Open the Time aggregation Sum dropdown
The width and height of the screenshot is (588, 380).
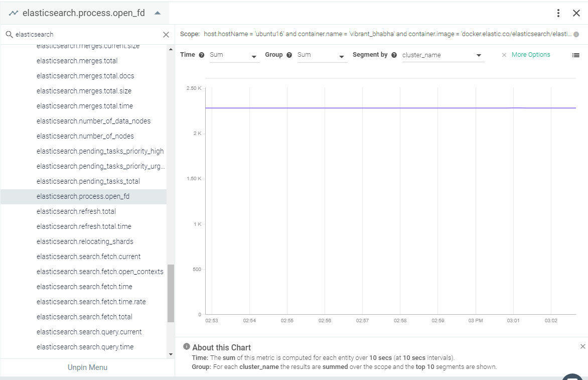(x=234, y=55)
